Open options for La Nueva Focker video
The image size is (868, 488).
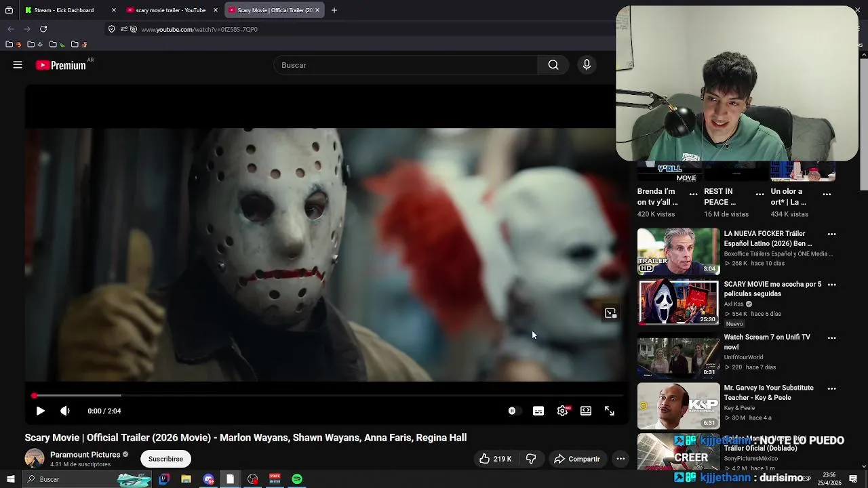(x=831, y=235)
